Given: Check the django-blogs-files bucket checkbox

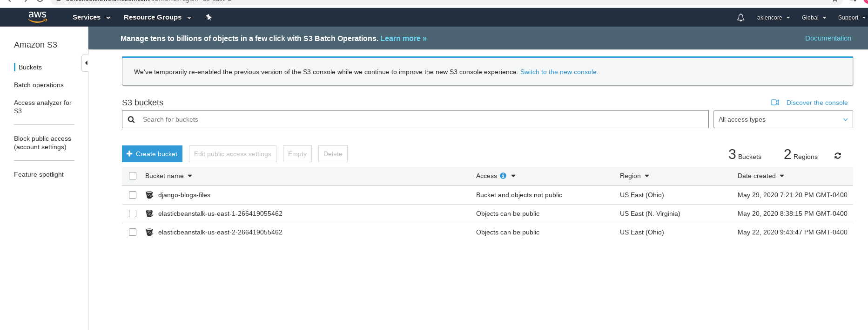Looking at the screenshot, I should 133,195.
